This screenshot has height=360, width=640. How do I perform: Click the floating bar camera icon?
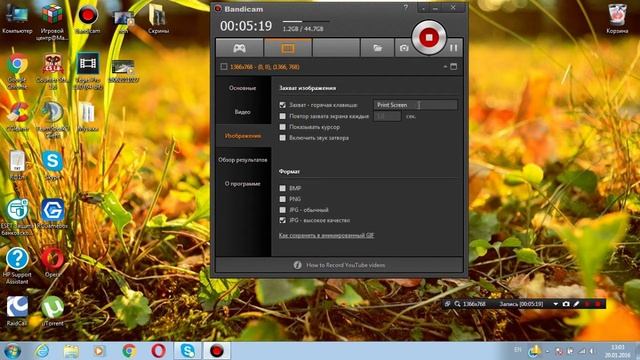pyautogui.click(x=566, y=304)
